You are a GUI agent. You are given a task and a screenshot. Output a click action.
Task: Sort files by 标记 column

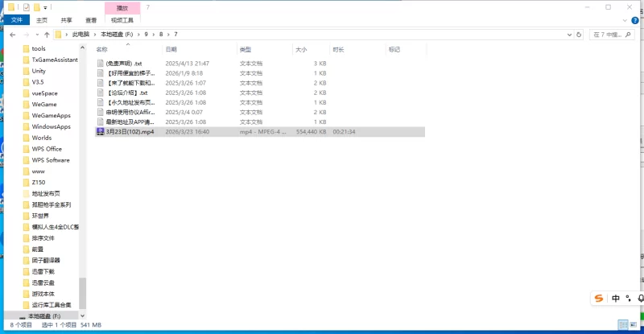coord(406,49)
